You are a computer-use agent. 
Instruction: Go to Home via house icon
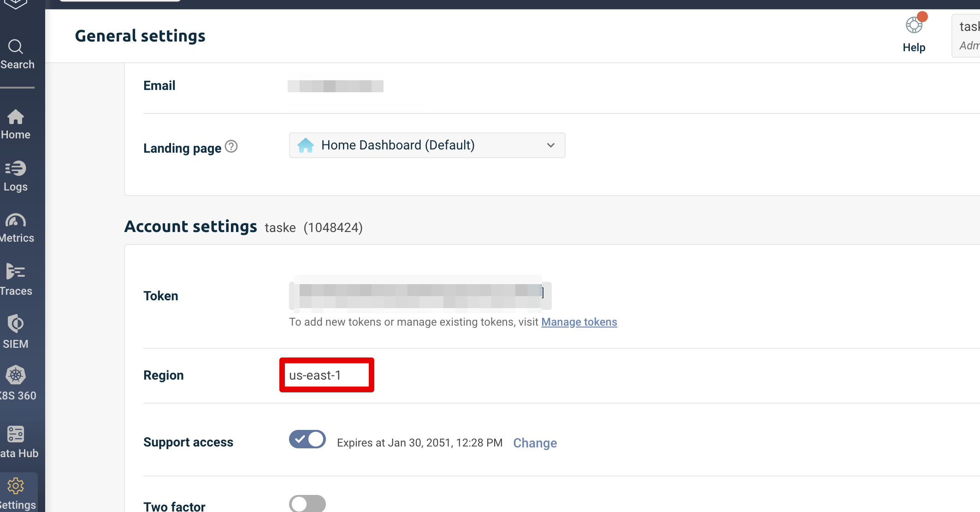click(16, 117)
